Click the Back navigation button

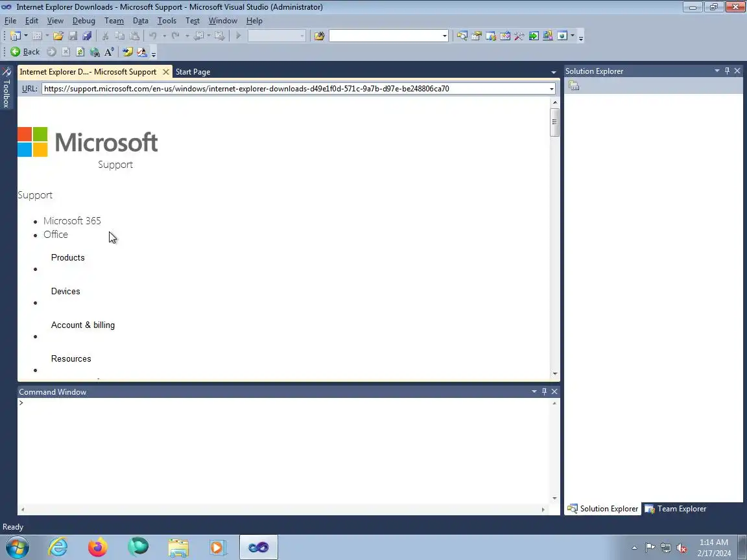[x=25, y=52]
